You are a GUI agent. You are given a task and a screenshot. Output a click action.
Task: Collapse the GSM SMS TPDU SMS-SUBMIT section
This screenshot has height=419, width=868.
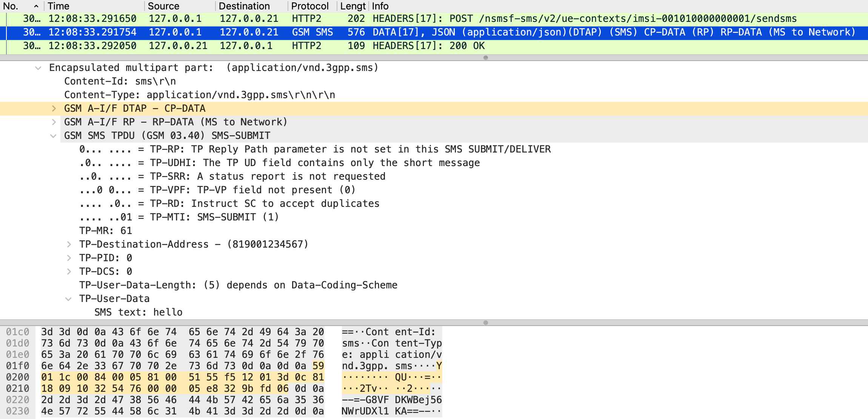click(54, 136)
